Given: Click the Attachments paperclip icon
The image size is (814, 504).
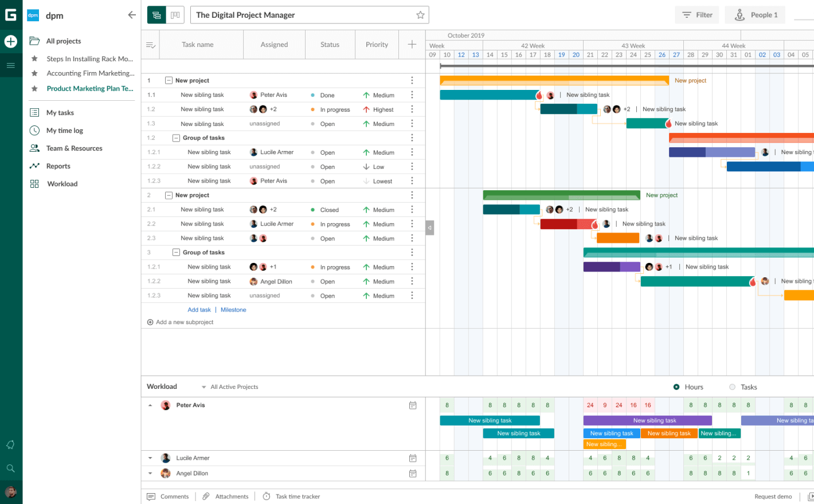Looking at the screenshot, I should [x=205, y=496].
